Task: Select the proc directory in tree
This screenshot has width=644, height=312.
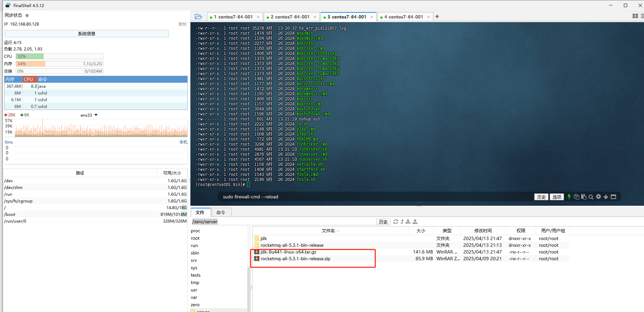Action: tap(196, 231)
